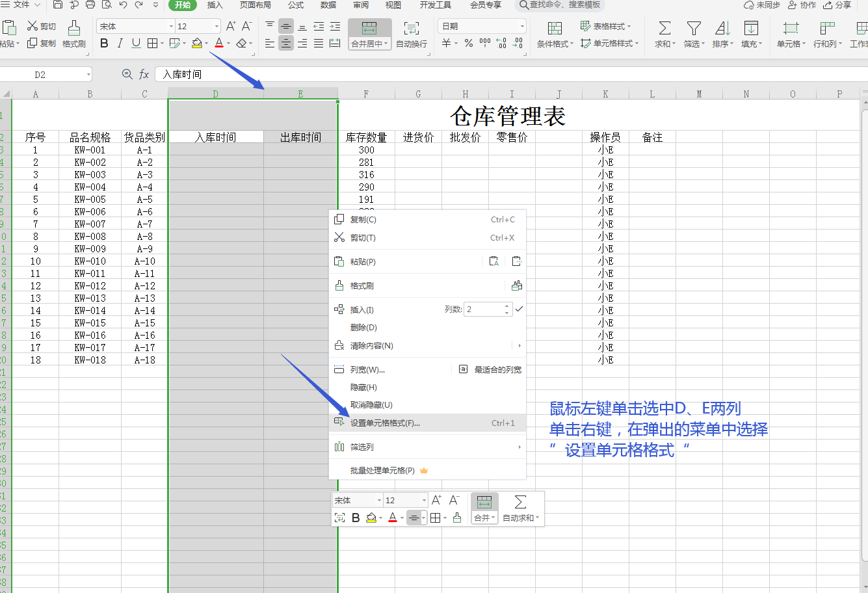Screen dimensions: 868x593
Task: Click the ribbon decrease indent icon
Action: (319, 26)
